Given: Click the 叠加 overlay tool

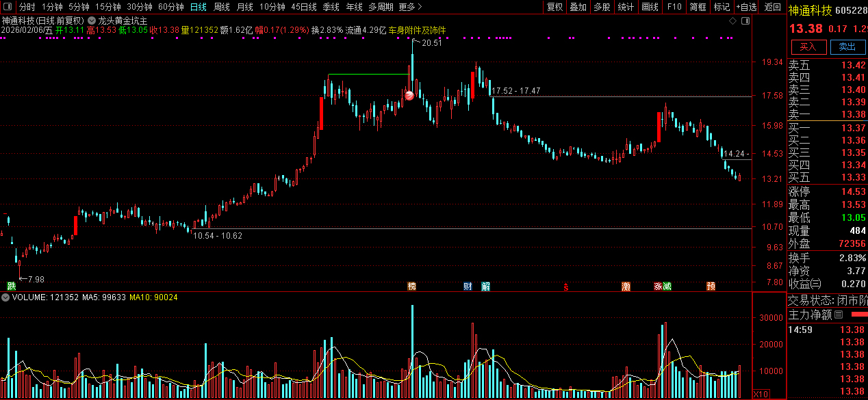Looking at the screenshot, I should [578, 7].
